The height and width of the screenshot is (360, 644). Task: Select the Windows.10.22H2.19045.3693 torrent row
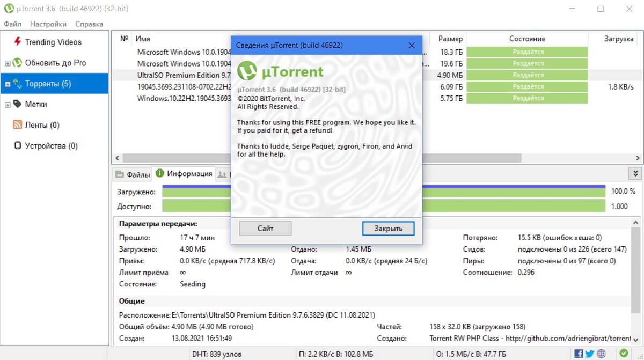pos(376,98)
